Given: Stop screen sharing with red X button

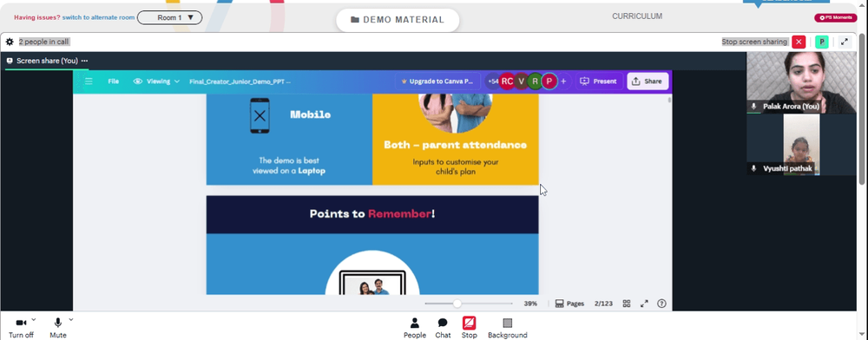Looking at the screenshot, I should click(x=799, y=42).
